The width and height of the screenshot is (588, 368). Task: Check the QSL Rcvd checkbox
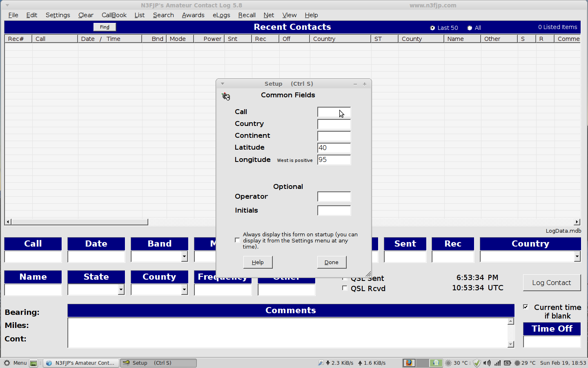point(345,288)
